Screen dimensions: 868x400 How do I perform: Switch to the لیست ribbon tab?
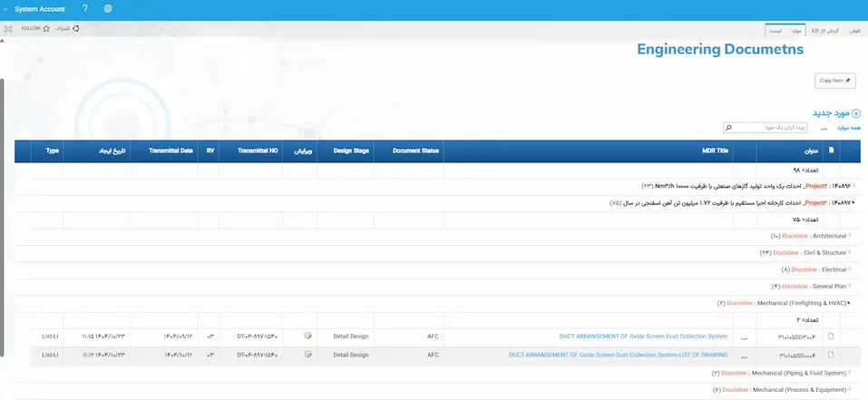775,31
